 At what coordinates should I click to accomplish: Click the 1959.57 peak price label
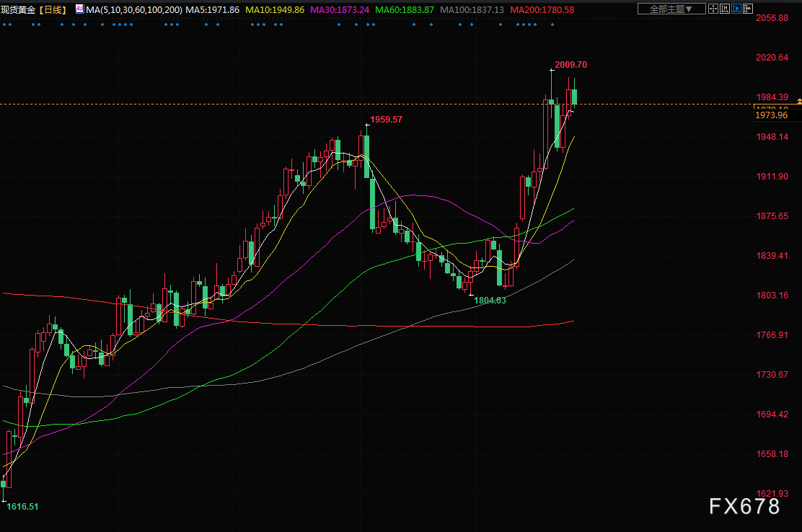point(386,120)
